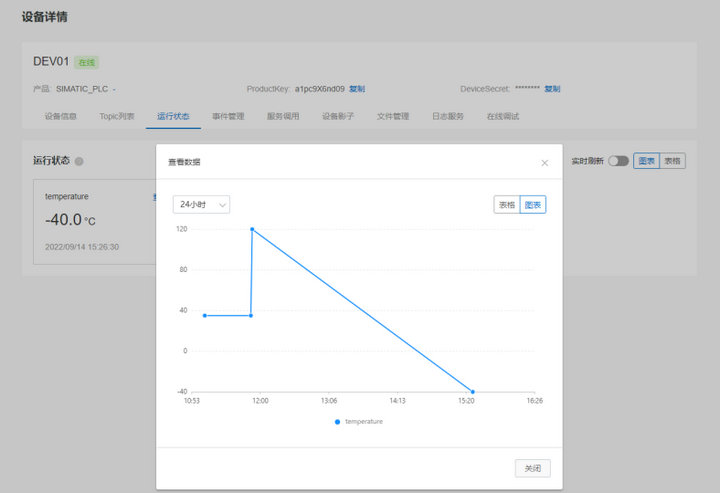Switch background panel to 表格 view
The image size is (720, 493).
[x=673, y=161]
